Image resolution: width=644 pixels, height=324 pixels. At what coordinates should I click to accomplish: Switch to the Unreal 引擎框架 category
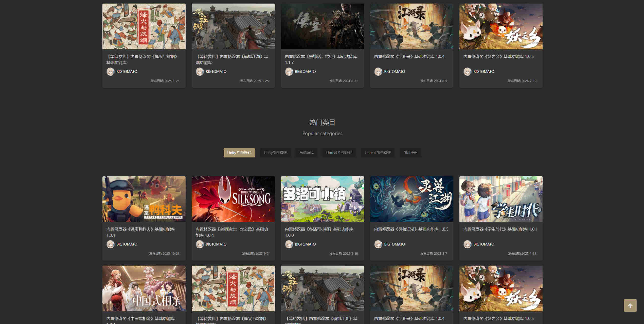point(378,153)
